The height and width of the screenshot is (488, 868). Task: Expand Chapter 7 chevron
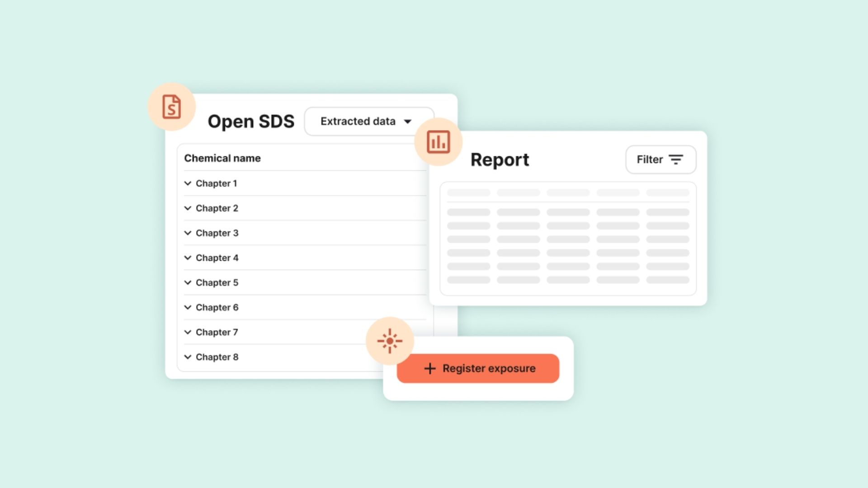coord(188,333)
